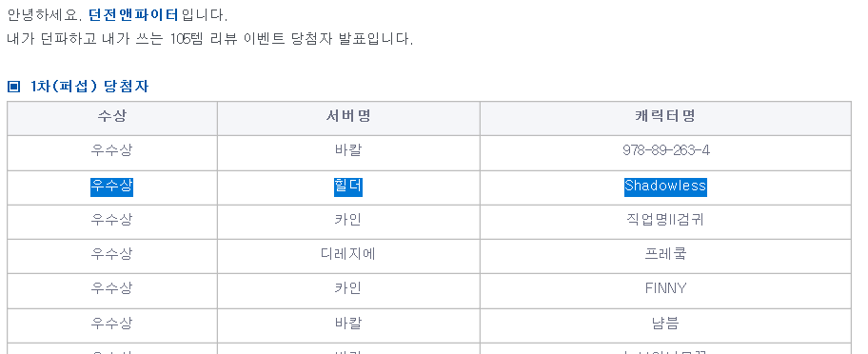The image size is (868, 354).
Task: Click character name 직업명II검귀
Action: pos(665,220)
